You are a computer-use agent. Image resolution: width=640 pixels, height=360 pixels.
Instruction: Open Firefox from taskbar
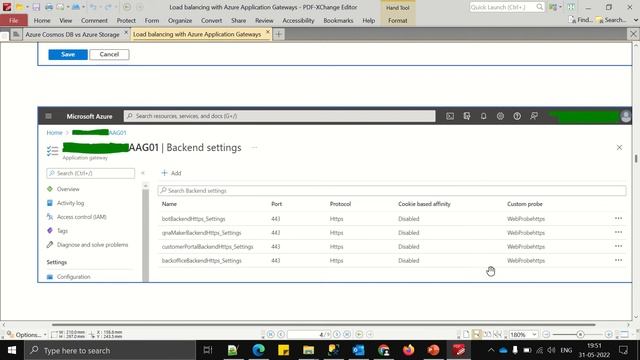pos(409,350)
